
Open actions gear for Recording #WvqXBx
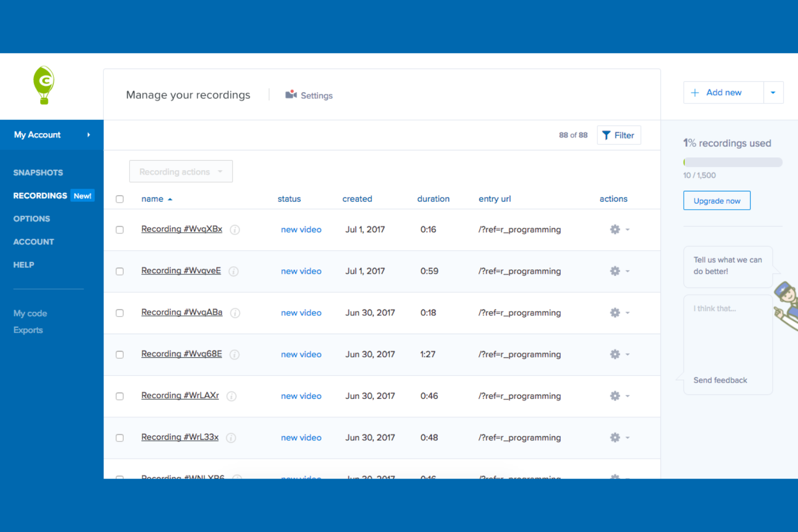tap(615, 229)
